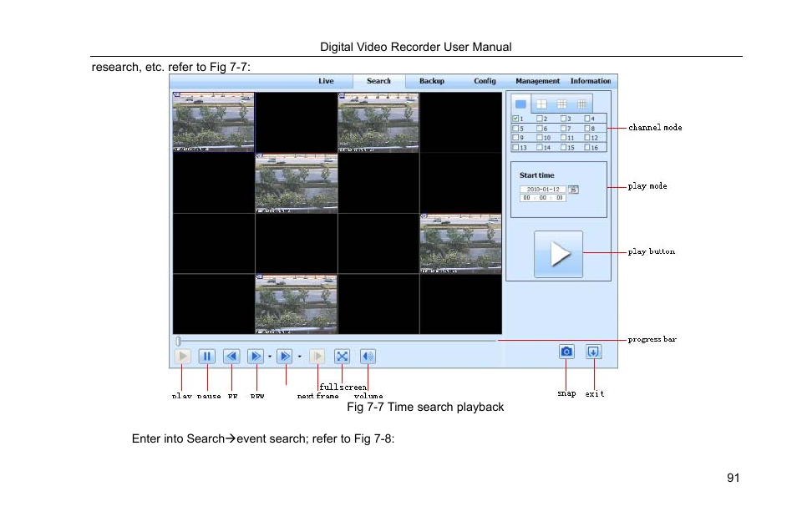
Task: Click the start date field 2010-01-12
Action: point(543,190)
